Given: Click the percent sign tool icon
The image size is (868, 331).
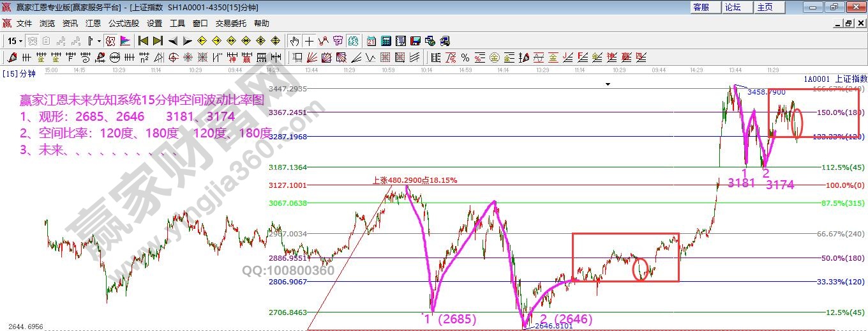Looking at the screenshot, I should [x=465, y=58].
